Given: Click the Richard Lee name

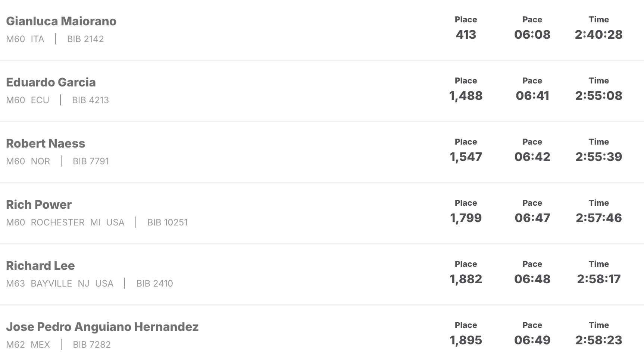Looking at the screenshot, I should point(40,266).
